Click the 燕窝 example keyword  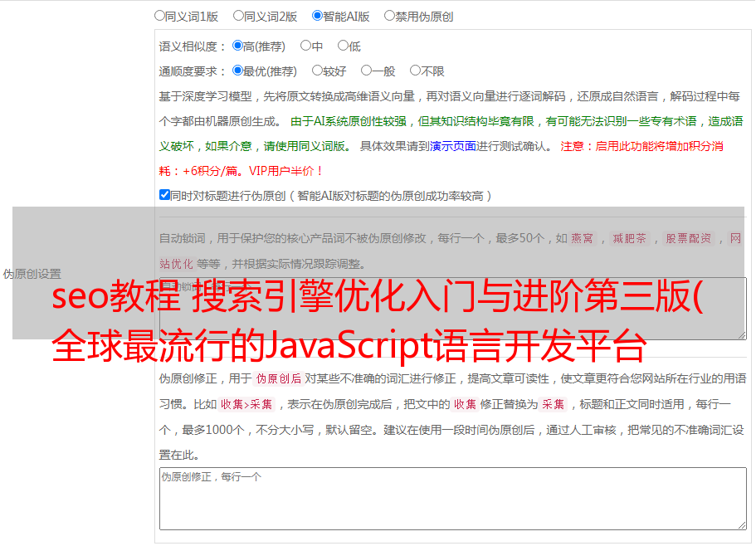coord(583,238)
